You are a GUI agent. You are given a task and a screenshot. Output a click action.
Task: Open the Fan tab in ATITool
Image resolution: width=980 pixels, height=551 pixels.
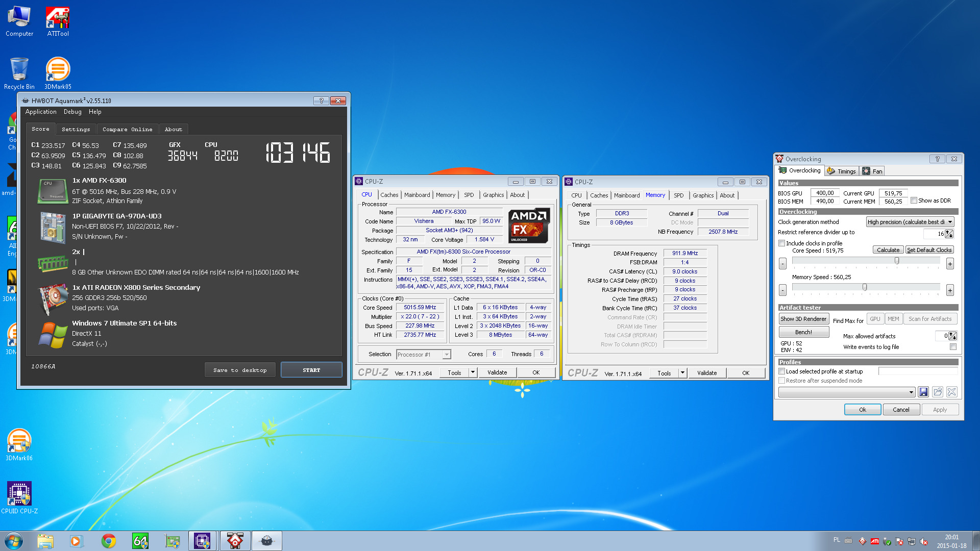pyautogui.click(x=872, y=171)
